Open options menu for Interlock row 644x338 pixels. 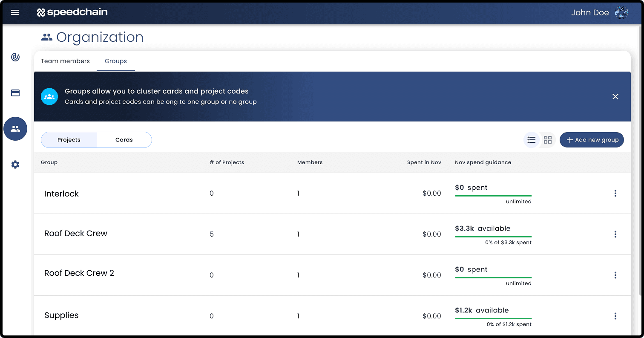615,194
